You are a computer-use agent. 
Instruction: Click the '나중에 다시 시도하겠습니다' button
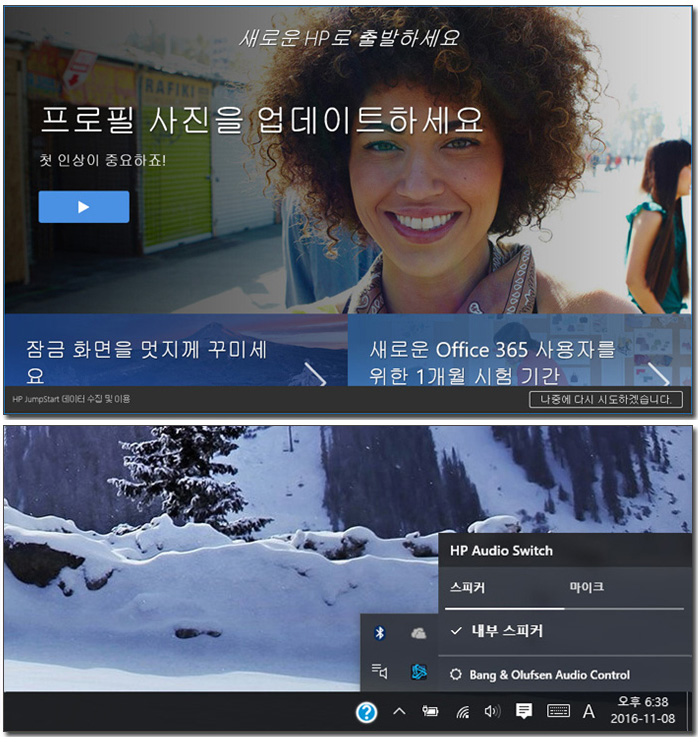point(606,399)
